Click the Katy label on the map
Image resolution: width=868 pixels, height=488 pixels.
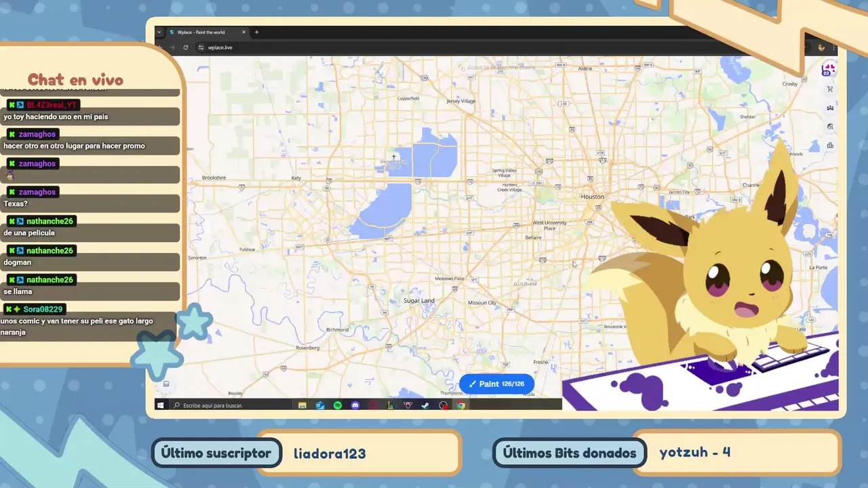[x=296, y=178]
